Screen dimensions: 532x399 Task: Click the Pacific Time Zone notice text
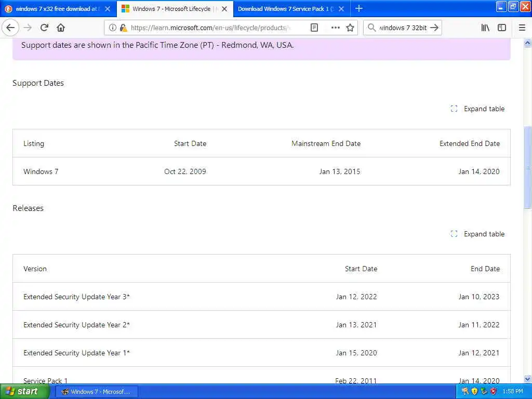click(157, 45)
